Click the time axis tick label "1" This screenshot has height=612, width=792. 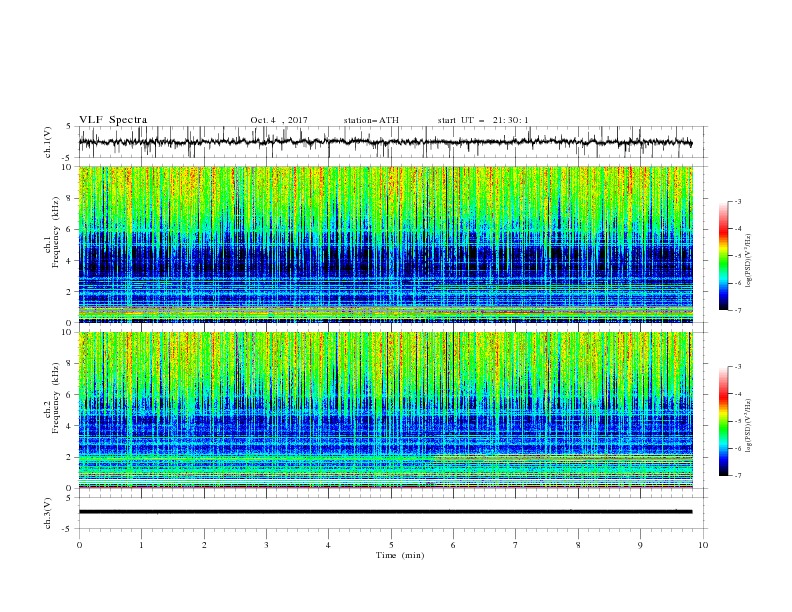coord(141,545)
